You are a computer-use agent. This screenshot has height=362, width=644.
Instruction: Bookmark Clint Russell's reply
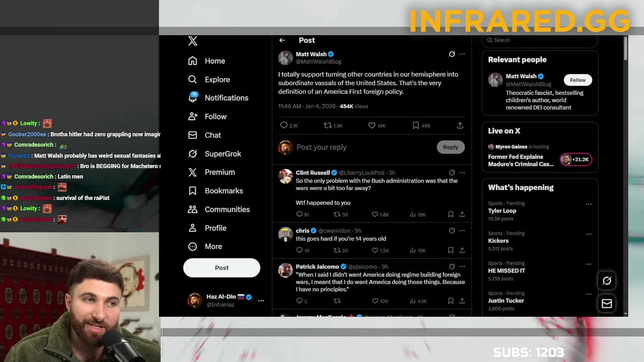coord(450,215)
